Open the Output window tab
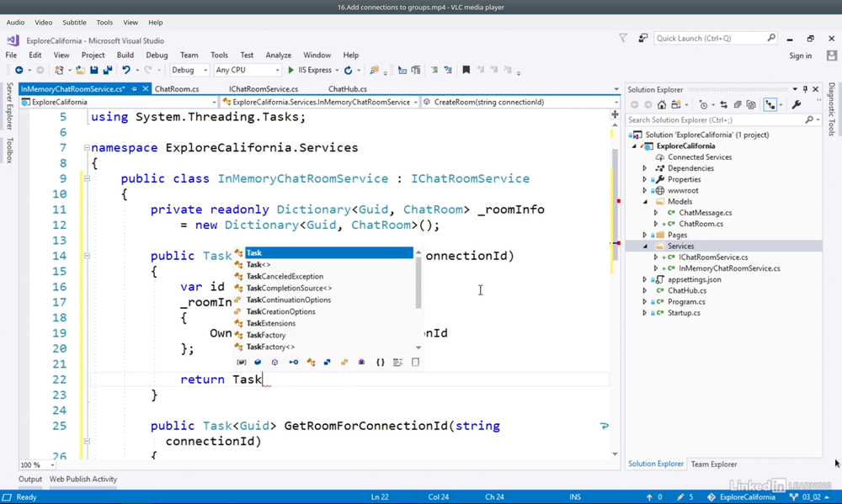 (x=30, y=480)
